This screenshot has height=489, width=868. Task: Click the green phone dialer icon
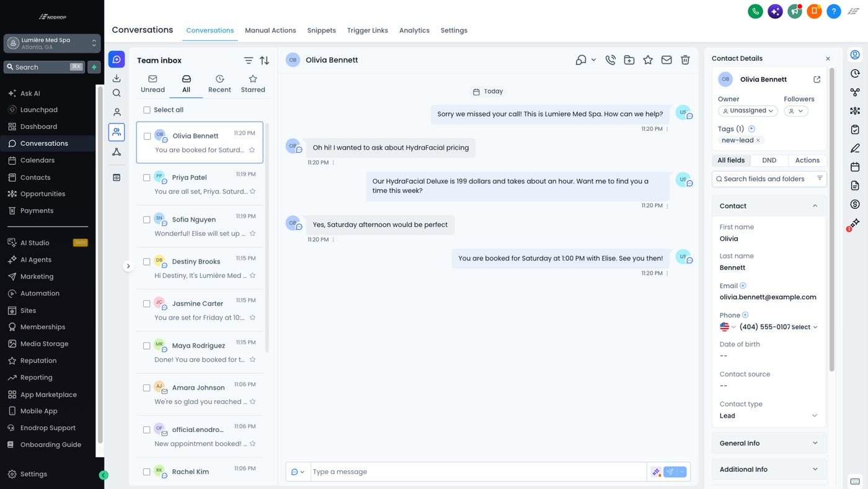(x=755, y=11)
